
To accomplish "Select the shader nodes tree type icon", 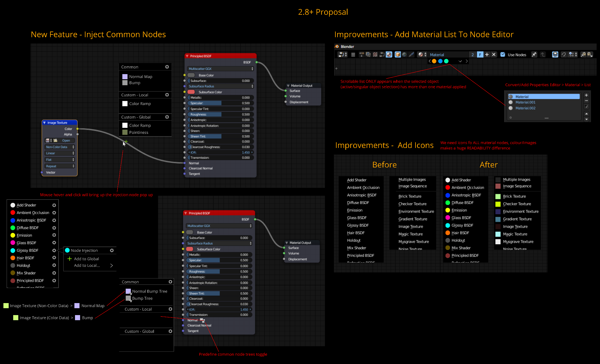I will pyautogui.click(x=389, y=55).
